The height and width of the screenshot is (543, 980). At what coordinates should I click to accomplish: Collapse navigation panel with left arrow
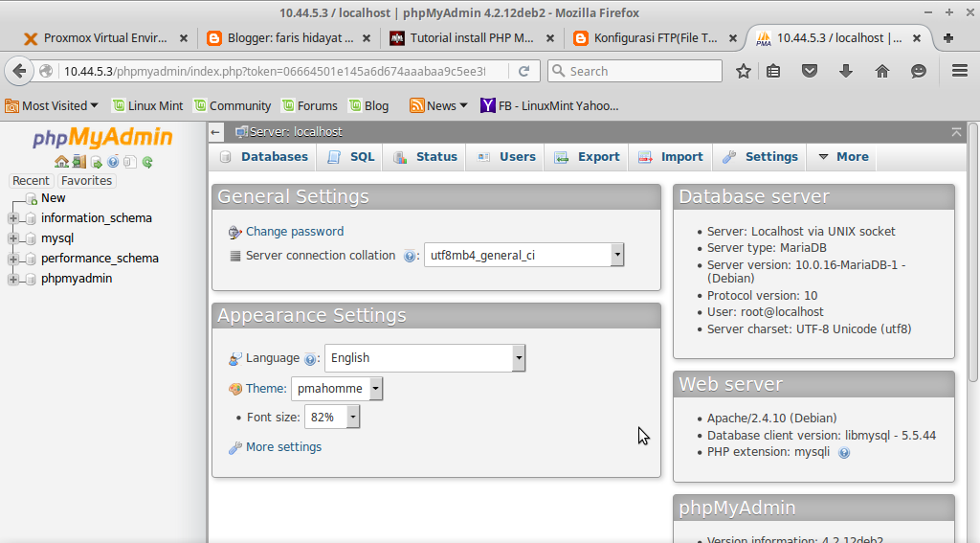click(x=215, y=132)
